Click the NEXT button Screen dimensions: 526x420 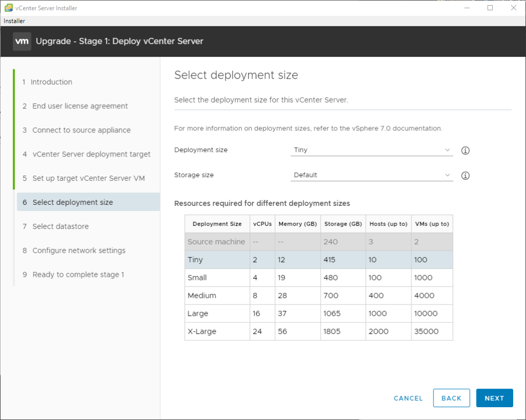[x=495, y=398]
